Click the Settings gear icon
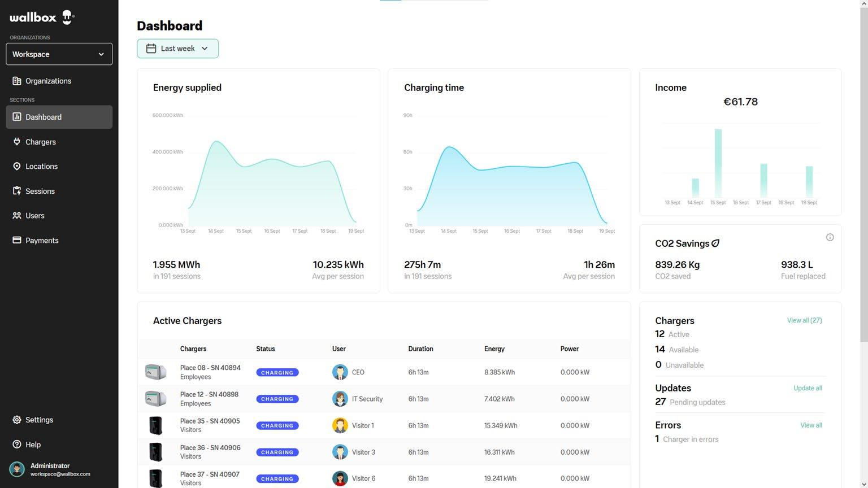The image size is (868, 488). (17, 420)
